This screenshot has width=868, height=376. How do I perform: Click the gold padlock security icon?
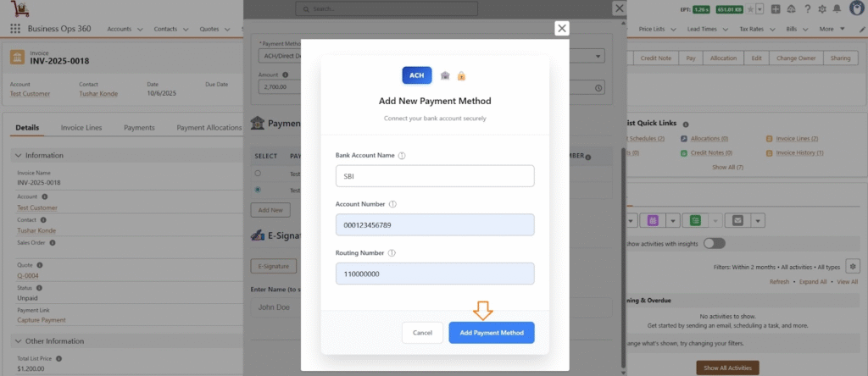(x=461, y=75)
